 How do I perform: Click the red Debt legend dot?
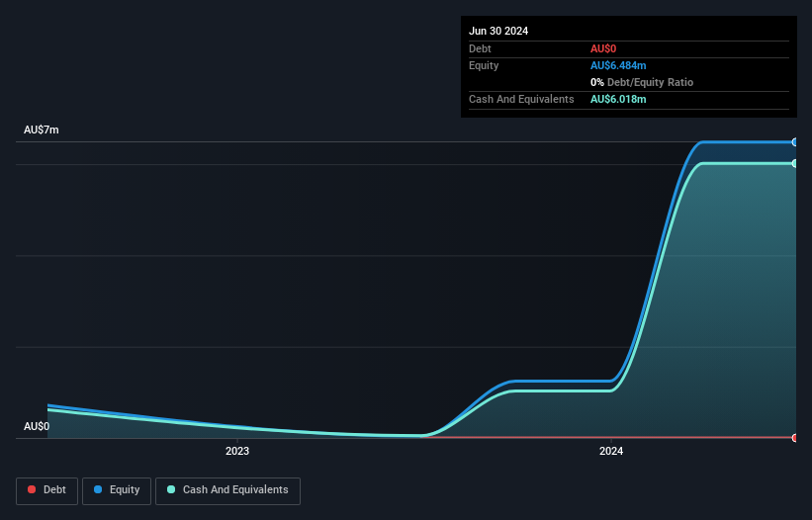[32, 489]
